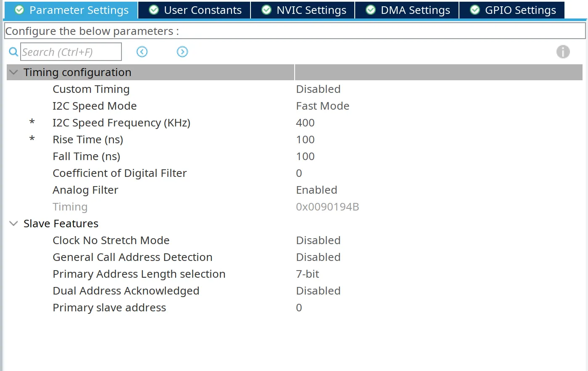Viewport: 588px width, 371px height.
Task: Open the NVIC Settings tab
Action: [303, 10]
